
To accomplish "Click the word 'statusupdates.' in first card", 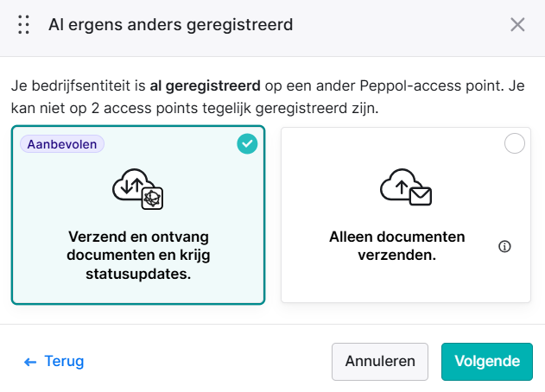I will [138, 274].
